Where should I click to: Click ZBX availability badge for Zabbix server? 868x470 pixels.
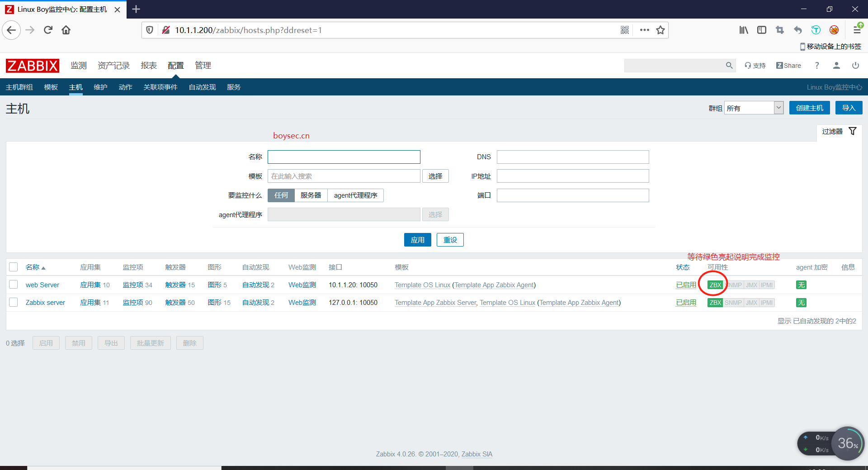[x=715, y=303]
